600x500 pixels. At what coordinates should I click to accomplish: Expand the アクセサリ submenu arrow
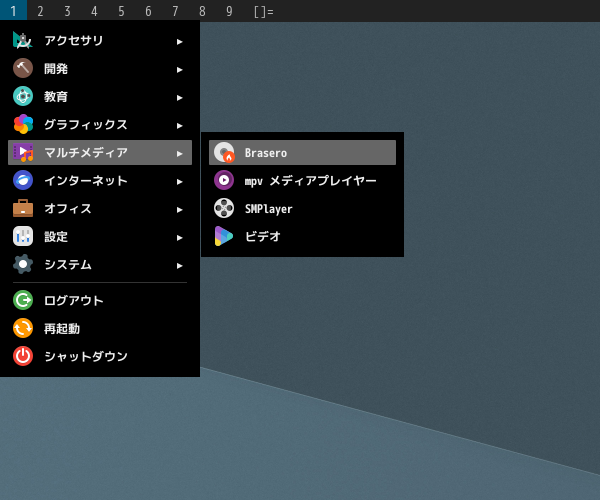tap(179, 41)
